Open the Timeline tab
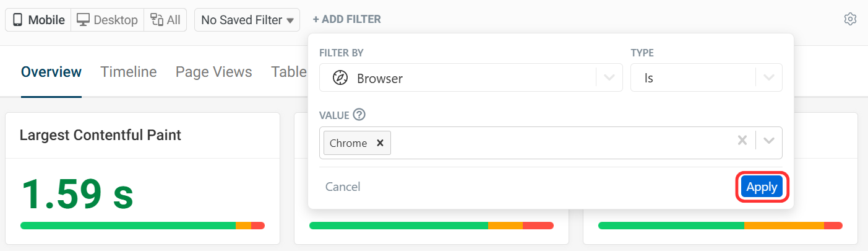Image resolution: width=868 pixels, height=251 pixels. click(129, 72)
